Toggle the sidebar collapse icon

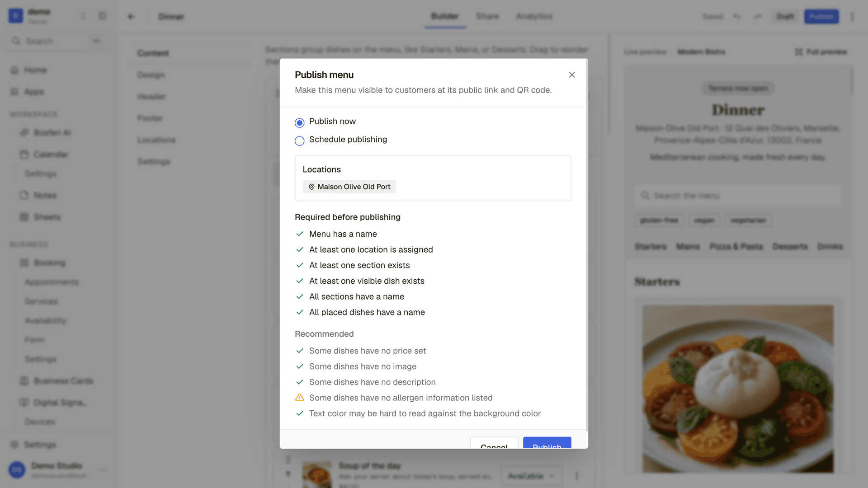pos(103,16)
